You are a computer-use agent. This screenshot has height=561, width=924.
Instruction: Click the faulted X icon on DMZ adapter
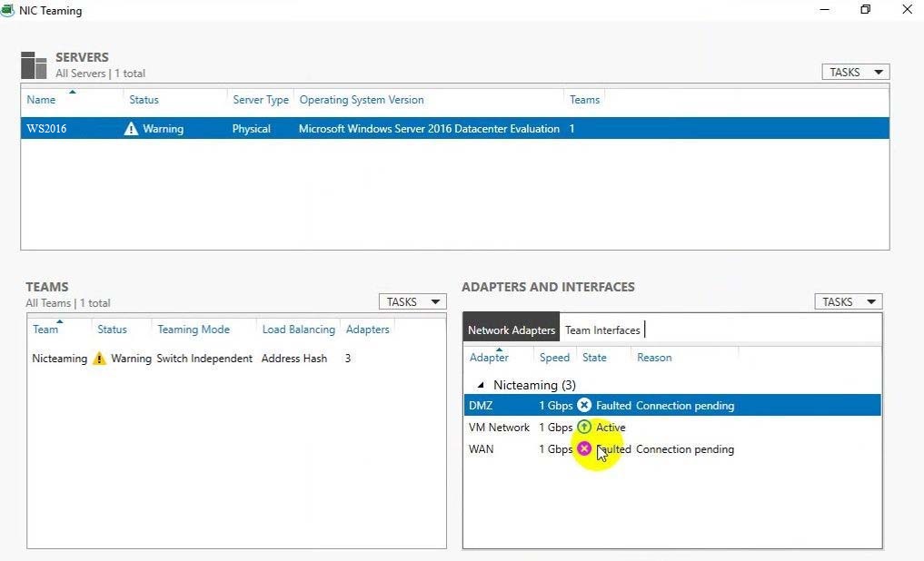point(584,405)
